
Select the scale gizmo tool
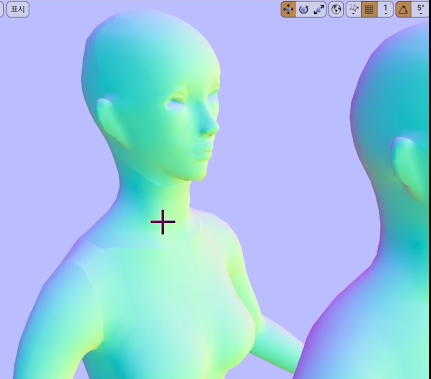coord(319,9)
